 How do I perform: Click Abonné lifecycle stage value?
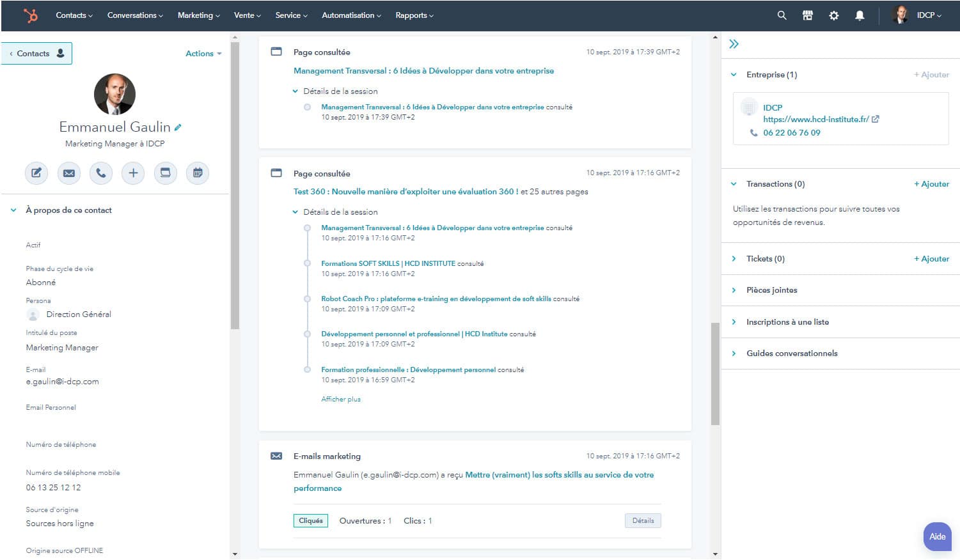pos(41,283)
